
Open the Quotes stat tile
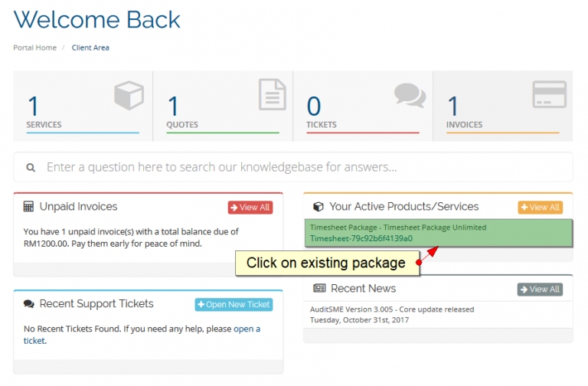point(223,106)
